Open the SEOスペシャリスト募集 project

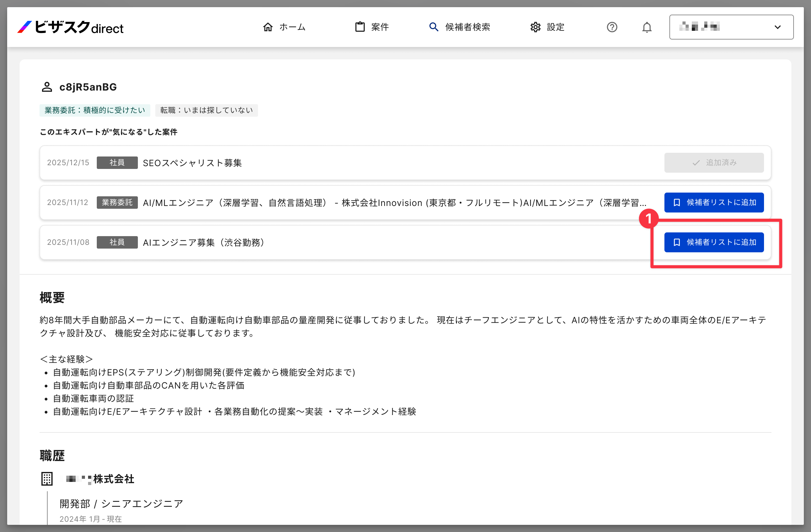pyautogui.click(x=192, y=162)
